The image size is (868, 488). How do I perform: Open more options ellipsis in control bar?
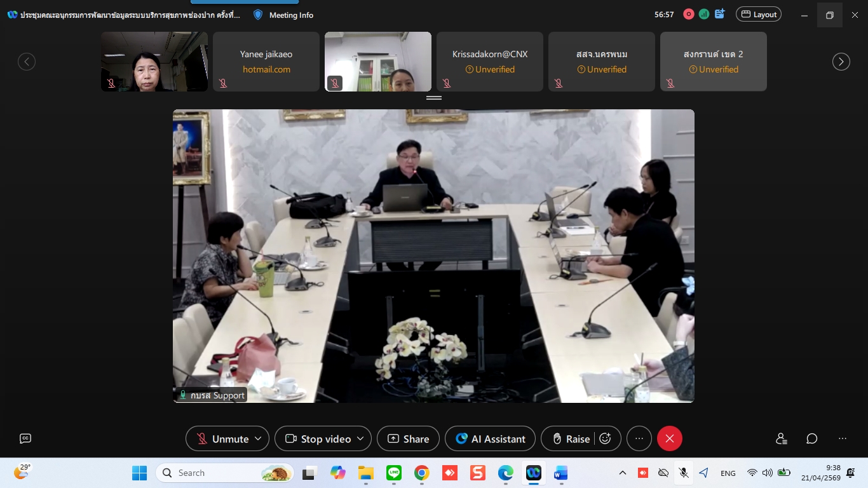(639, 438)
